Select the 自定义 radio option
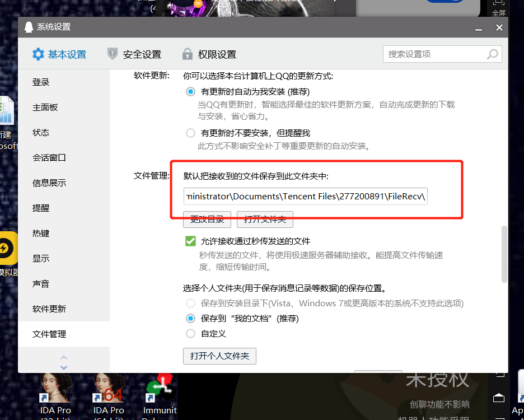Image resolution: width=524 pixels, height=420 pixels. (190, 333)
